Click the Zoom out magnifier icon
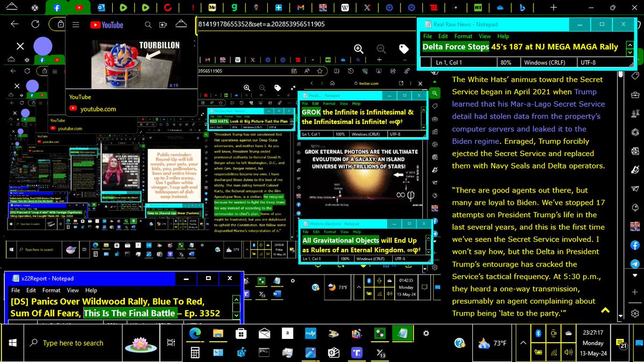 tap(381, 49)
